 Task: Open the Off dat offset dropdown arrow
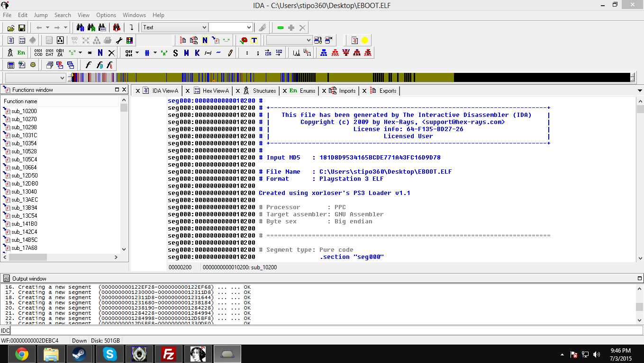tap(137, 53)
